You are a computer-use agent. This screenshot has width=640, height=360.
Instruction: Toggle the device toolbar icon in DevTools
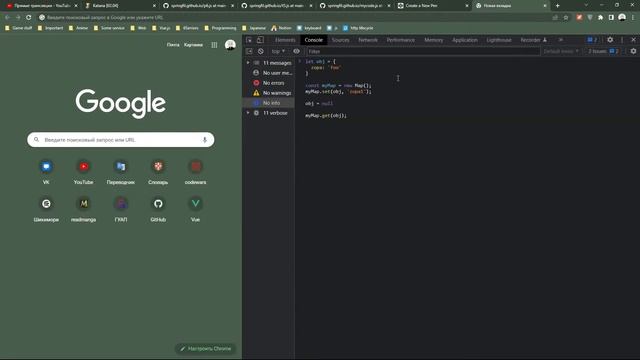tap(260, 40)
